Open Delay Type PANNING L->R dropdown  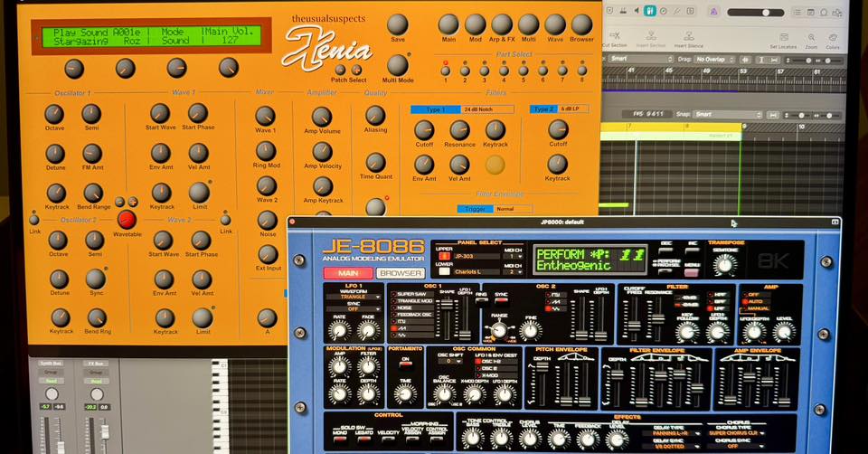coord(671,433)
